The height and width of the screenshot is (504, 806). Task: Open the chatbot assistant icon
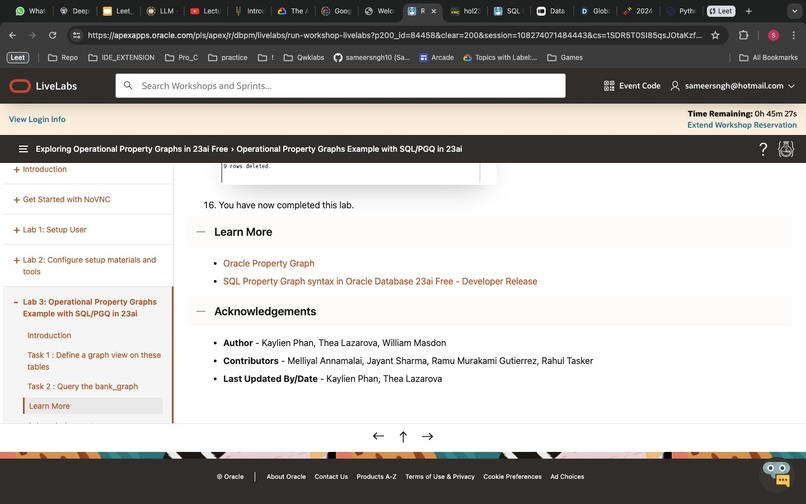(x=776, y=474)
